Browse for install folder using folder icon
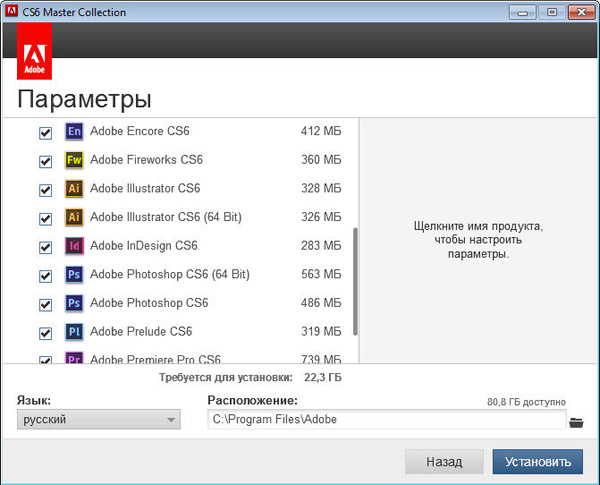Image resolution: width=600 pixels, height=485 pixels. point(576,421)
